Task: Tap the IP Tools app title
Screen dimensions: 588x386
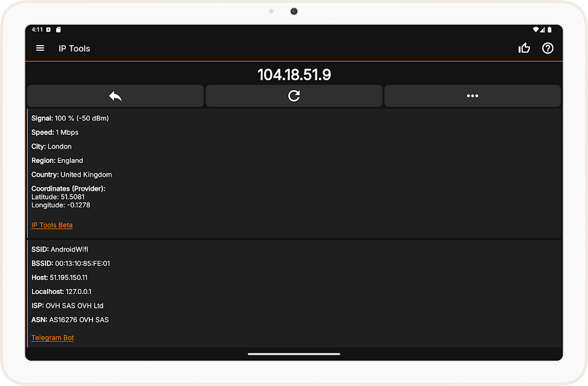Action: tap(74, 48)
